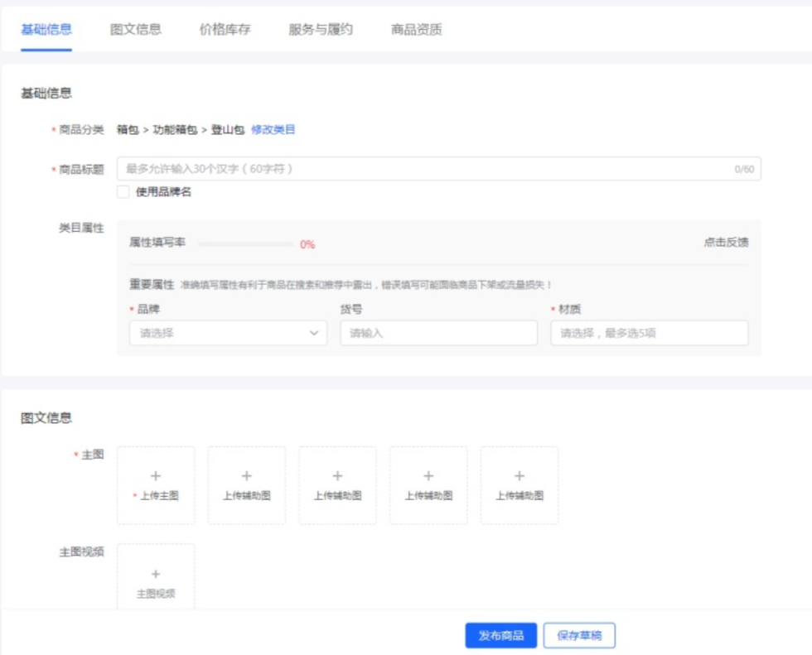This screenshot has height=655, width=812.
Task: Enable the 使用品牌名 checkbox
Action: click(x=123, y=192)
